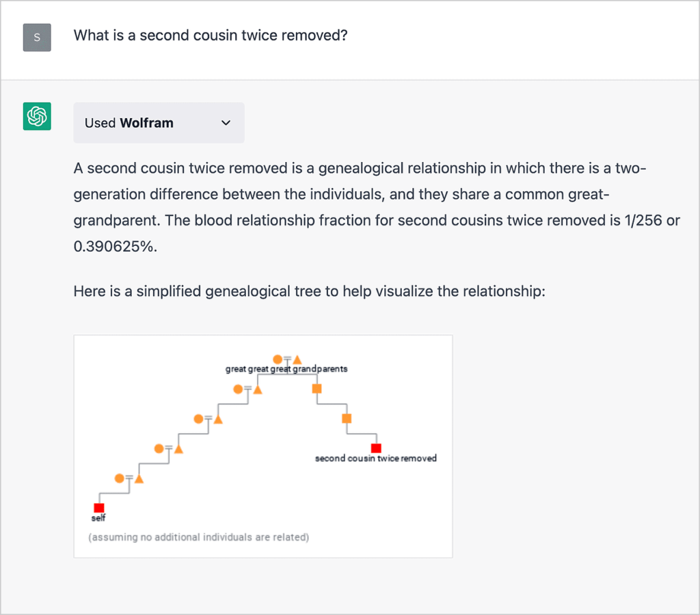Click the topmost orange circle in the tree
The height and width of the screenshot is (615, 700).
(278, 358)
